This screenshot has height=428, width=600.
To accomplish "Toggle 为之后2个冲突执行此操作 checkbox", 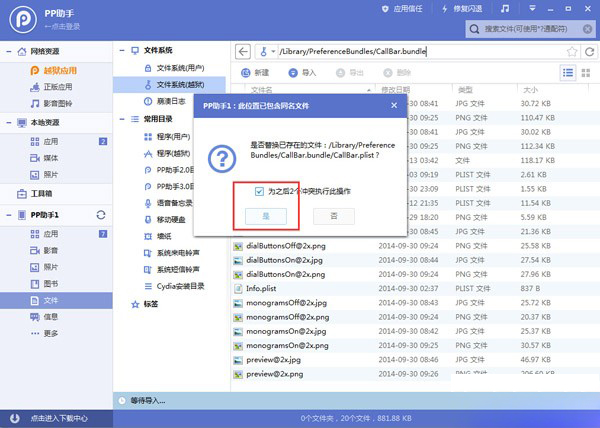I will pyautogui.click(x=259, y=191).
